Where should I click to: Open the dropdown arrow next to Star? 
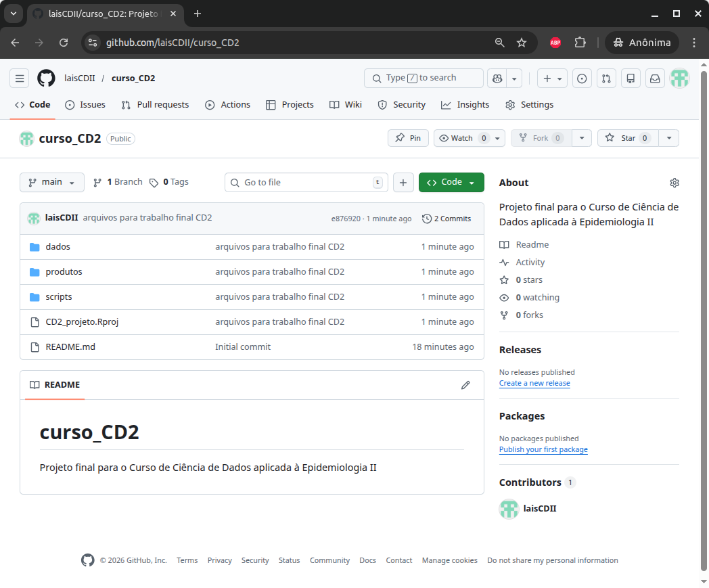668,138
